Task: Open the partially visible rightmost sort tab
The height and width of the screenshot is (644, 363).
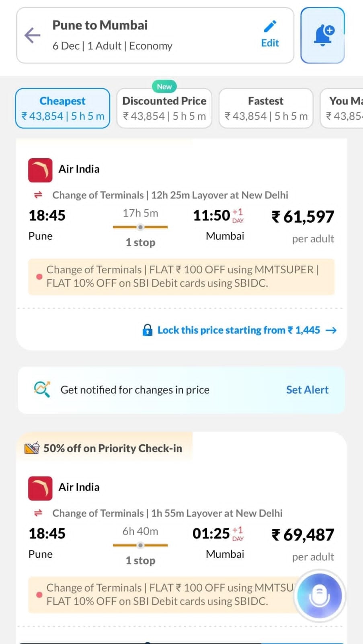Action: (x=346, y=108)
